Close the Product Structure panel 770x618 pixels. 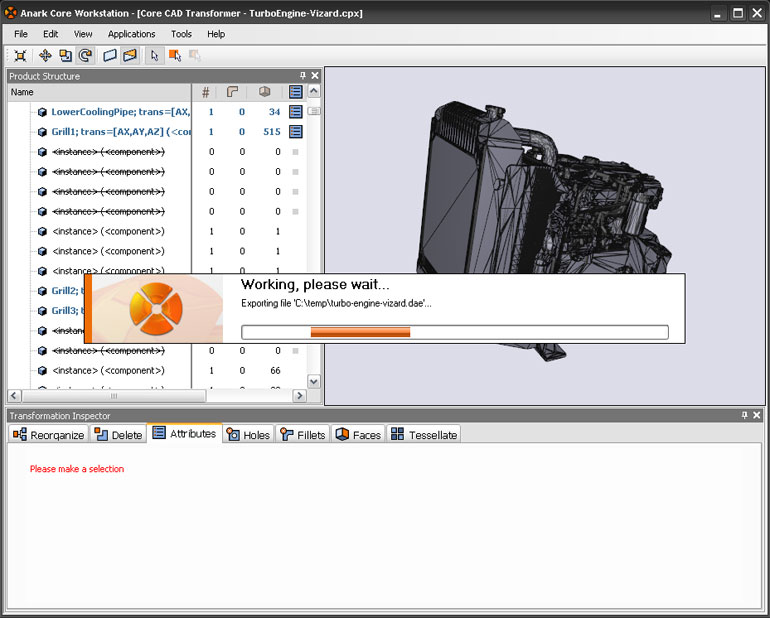pyautogui.click(x=315, y=76)
